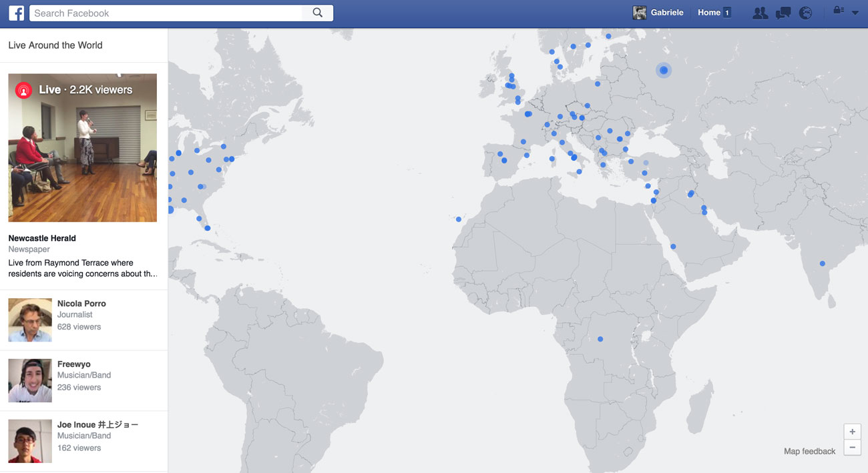Go to the Home tab
This screenshot has width=868, height=473.
pos(708,13)
